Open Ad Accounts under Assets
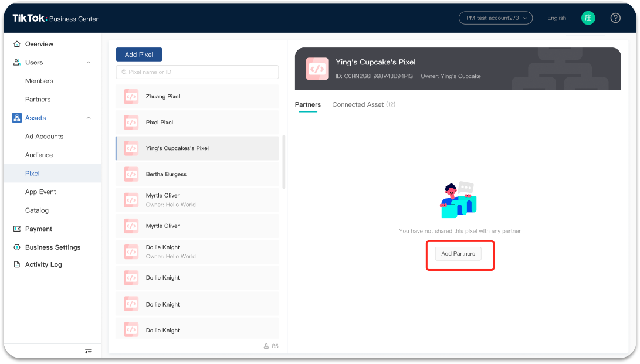The width and height of the screenshot is (640, 364). click(x=44, y=137)
